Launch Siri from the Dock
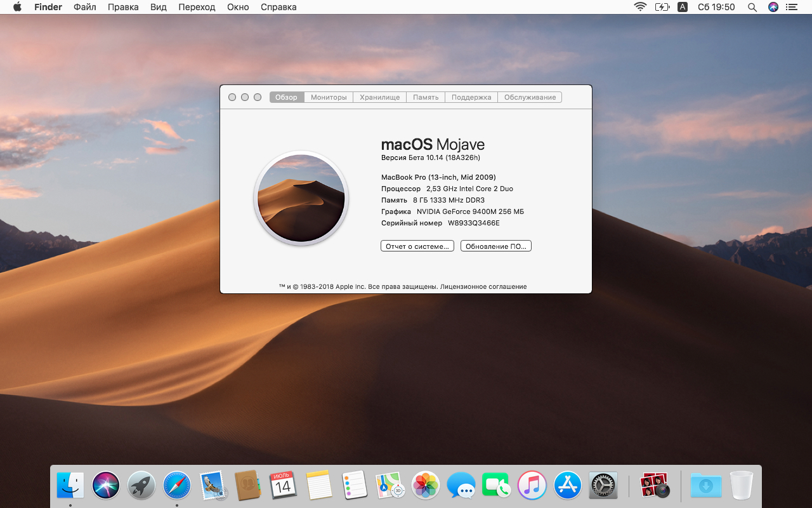Image resolution: width=812 pixels, height=508 pixels. click(x=106, y=486)
